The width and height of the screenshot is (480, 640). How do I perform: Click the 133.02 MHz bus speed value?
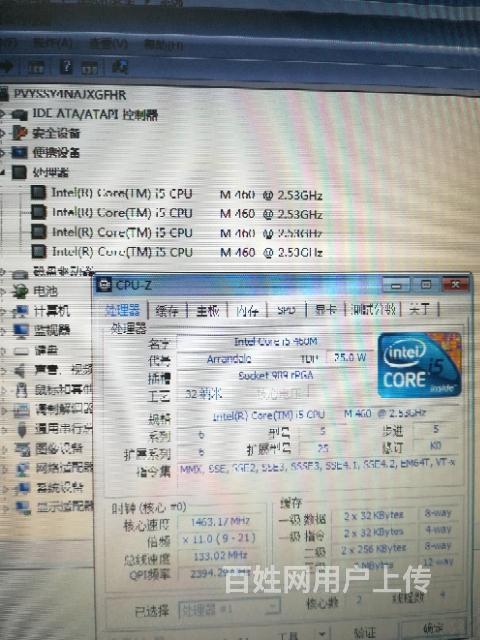point(220,556)
